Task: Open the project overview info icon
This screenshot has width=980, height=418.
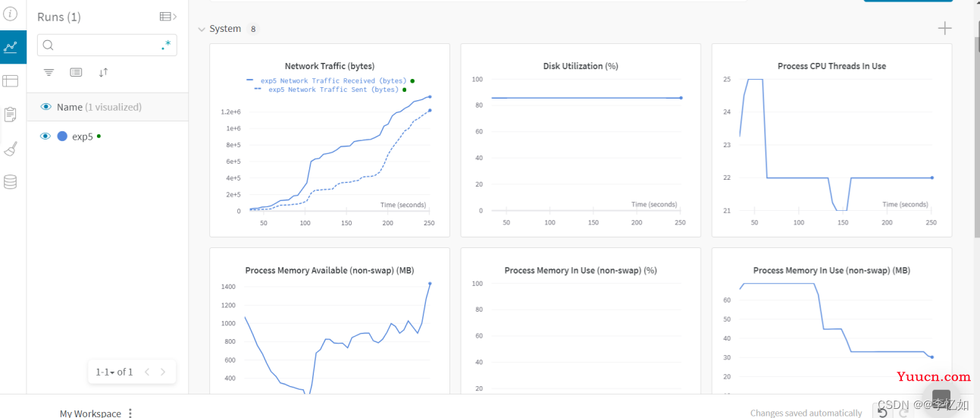Action: pos(11,14)
